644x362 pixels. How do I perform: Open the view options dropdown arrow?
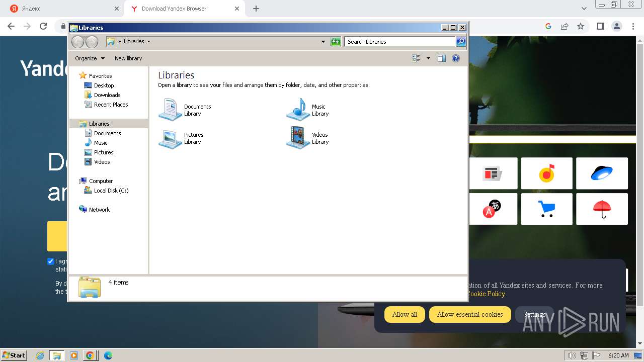pyautogui.click(x=428, y=58)
